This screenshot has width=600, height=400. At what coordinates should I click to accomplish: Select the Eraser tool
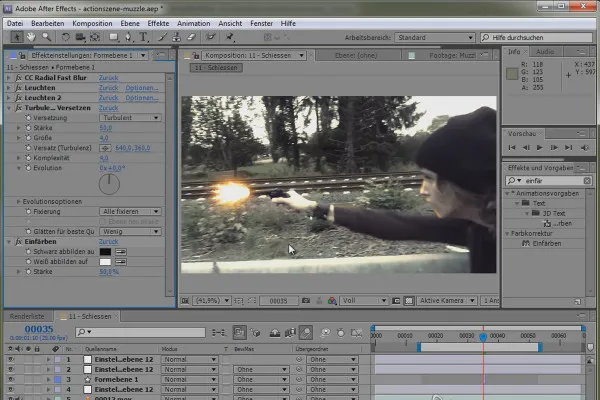pos(191,37)
